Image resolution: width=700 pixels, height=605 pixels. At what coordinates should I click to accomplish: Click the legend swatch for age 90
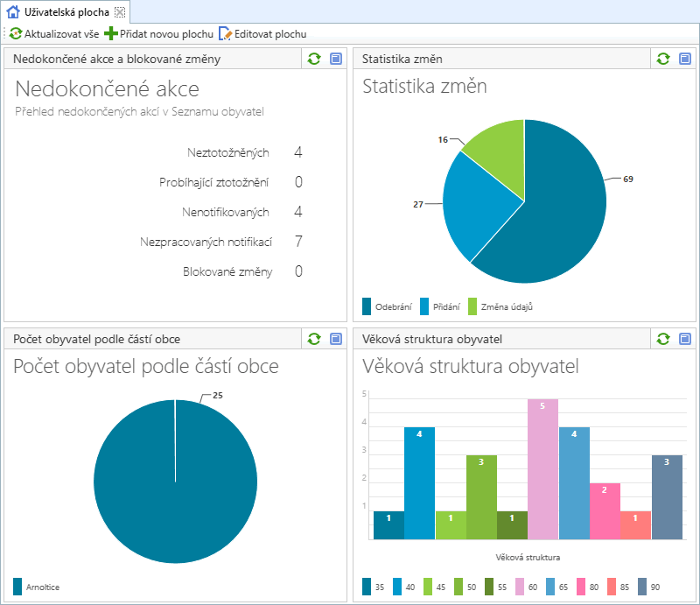(643, 586)
